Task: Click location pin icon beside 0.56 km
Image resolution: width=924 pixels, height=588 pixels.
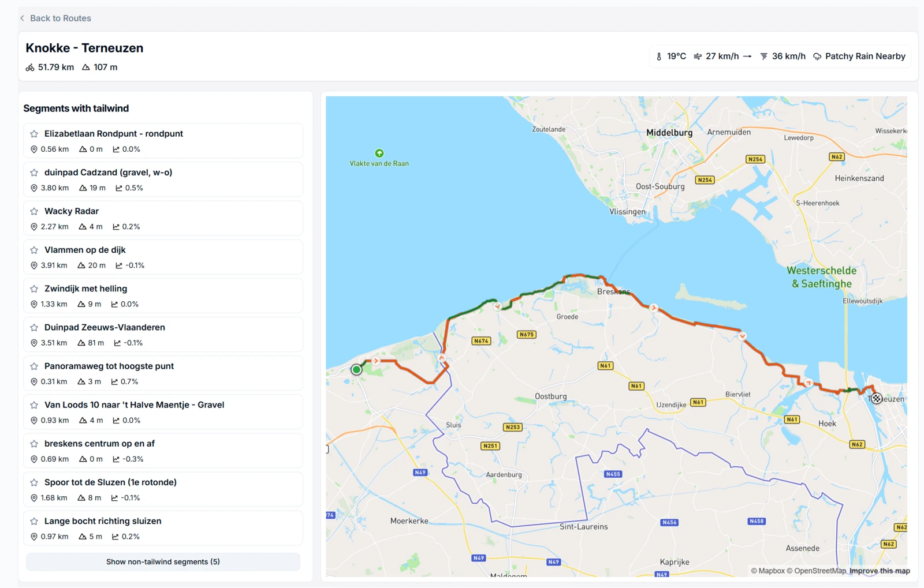Action: (34, 149)
